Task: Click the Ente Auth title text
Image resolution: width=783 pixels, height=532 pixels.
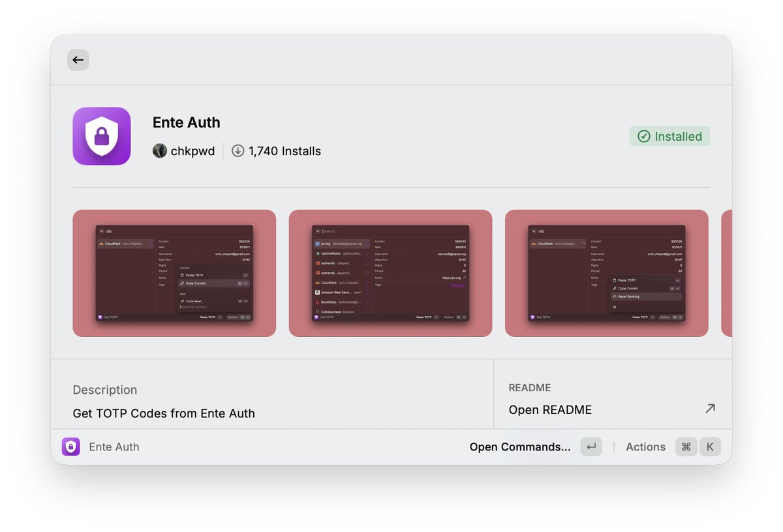Action: [187, 123]
